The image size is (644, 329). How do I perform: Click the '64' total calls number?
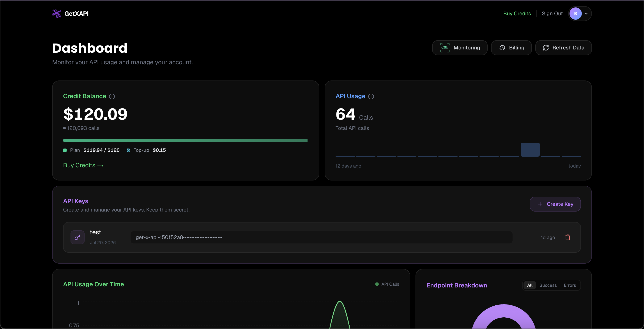(x=345, y=114)
